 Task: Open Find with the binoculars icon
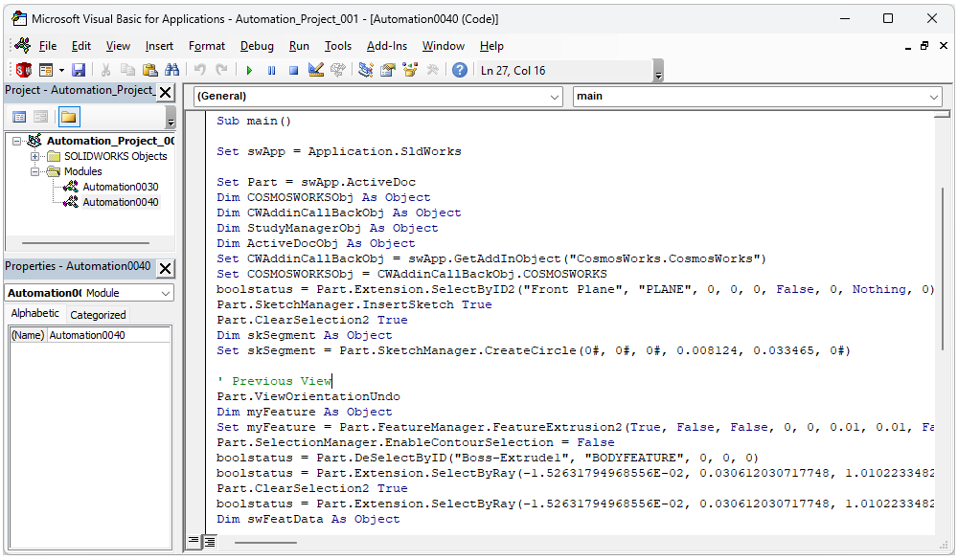pyautogui.click(x=171, y=70)
